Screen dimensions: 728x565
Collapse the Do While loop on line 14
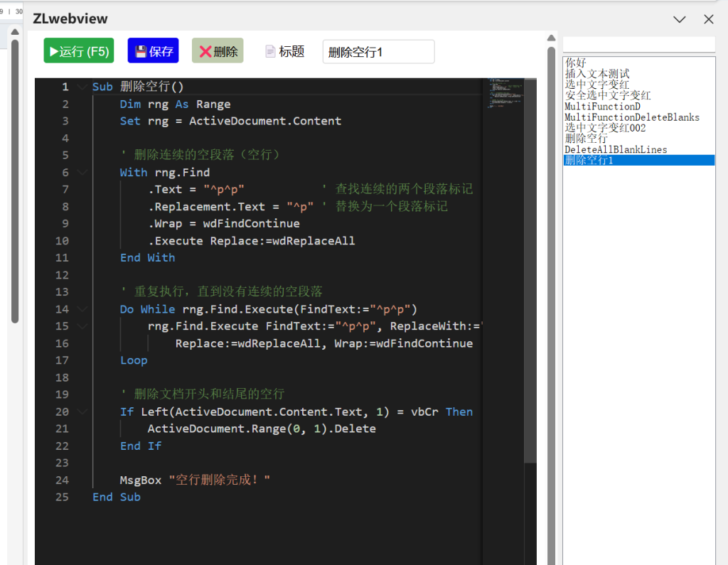click(82, 309)
